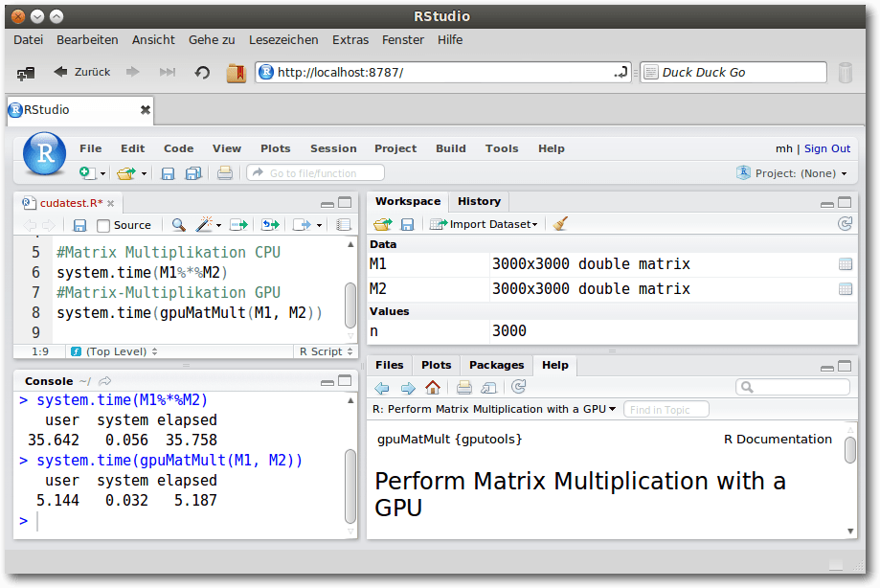Click the browser URL address bar
Image resolution: width=880 pixels, height=588 pixels.
point(443,73)
